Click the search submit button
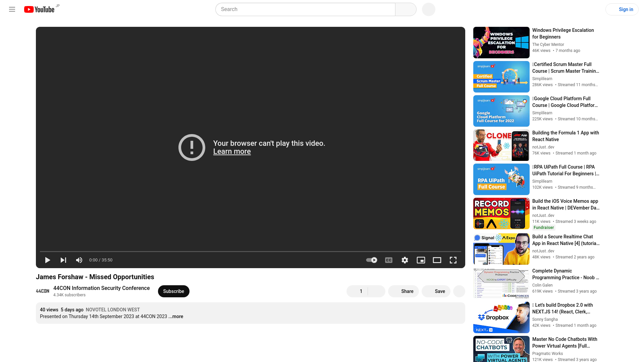This screenshot has height=362, width=644. [406, 9]
